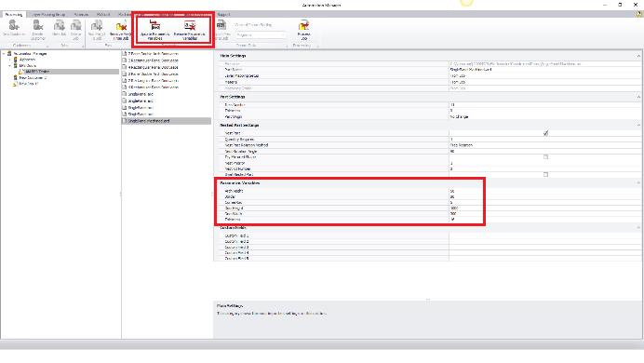Click the Custom Field 5 value cell
Image resolution: width=644 pixels, height=363 pixels.
pyautogui.click(x=544, y=259)
